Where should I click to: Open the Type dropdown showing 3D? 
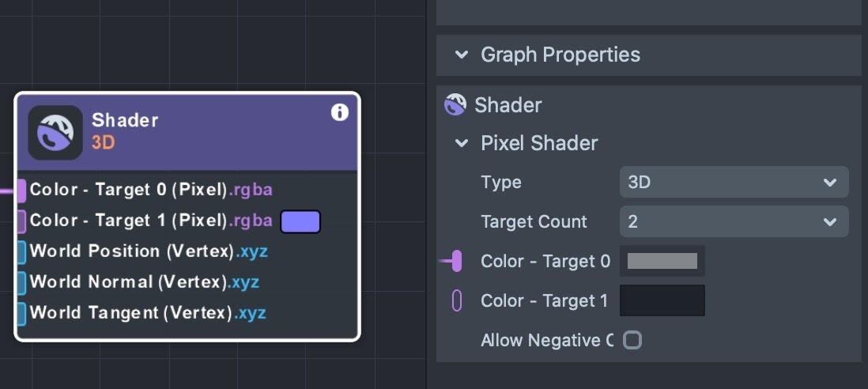point(734,183)
